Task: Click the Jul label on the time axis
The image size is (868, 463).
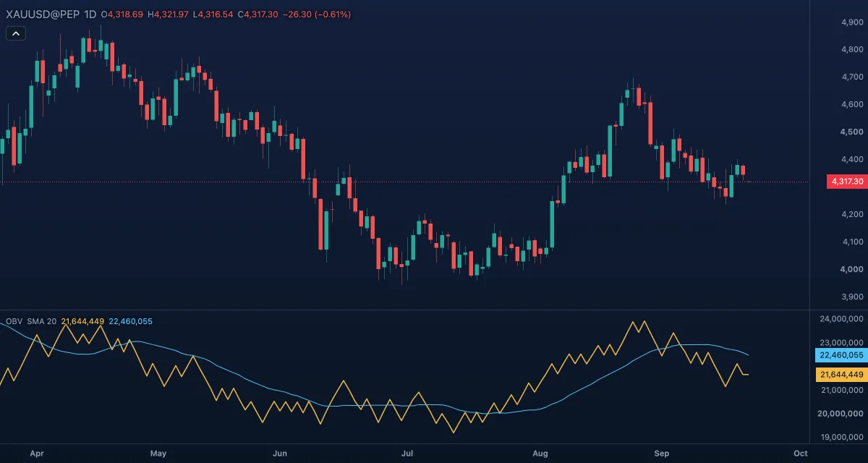Action: (x=407, y=454)
